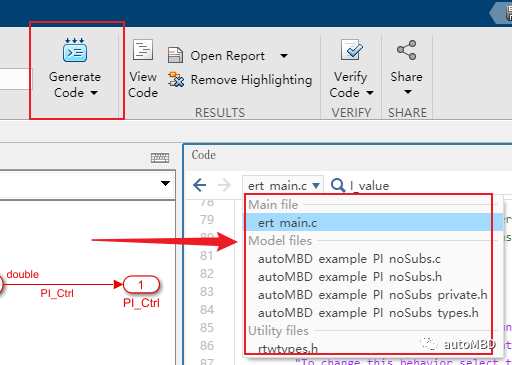Viewport: 512px width, 365px height.
Task: Expand the Open Report dropdown arrow
Action: (284, 56)
